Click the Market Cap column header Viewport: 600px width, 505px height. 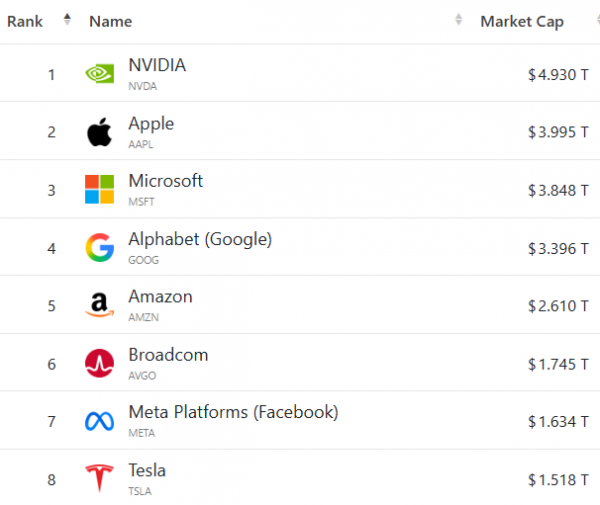pyautogui.click(x=522, y=21)
